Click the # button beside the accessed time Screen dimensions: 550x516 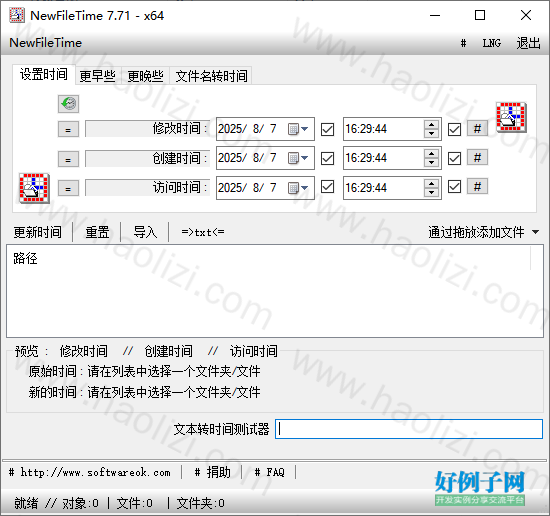pyautogui.click(x=477, y=187)
